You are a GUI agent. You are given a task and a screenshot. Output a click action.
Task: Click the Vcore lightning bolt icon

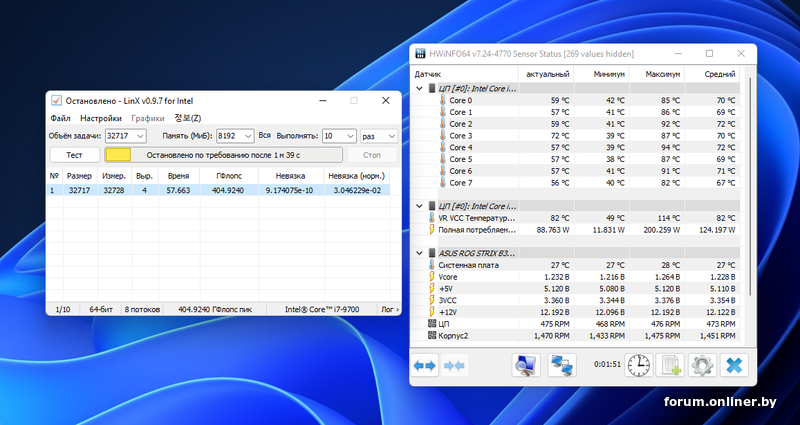click(432, 277)
